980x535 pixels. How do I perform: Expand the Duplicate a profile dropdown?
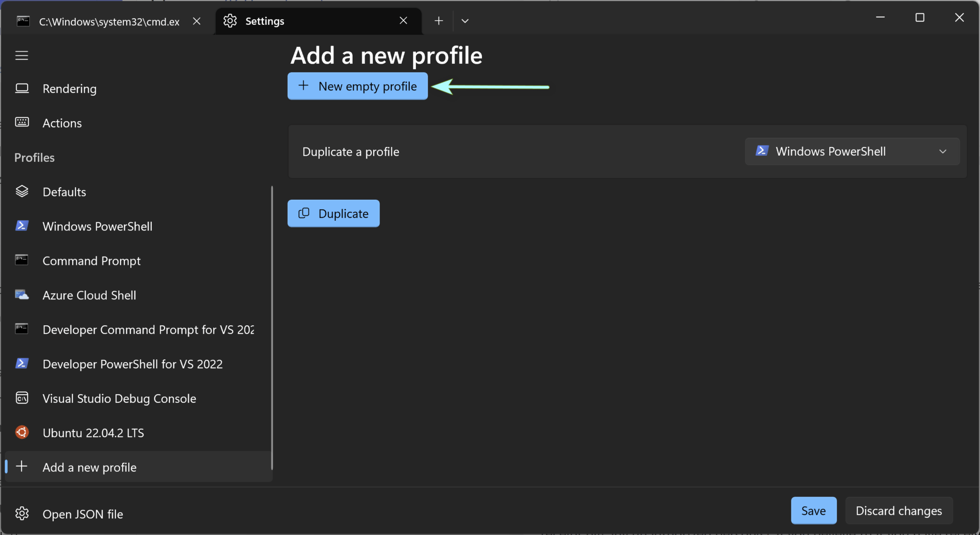pos(852,151)
